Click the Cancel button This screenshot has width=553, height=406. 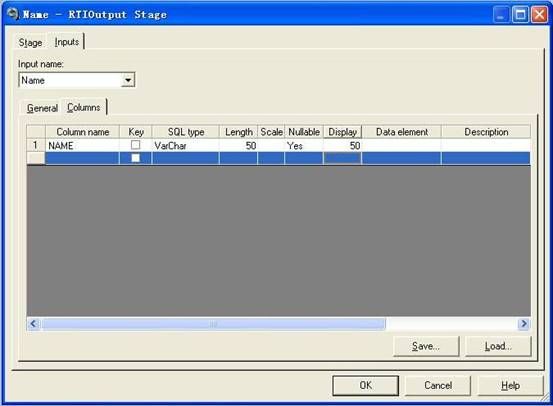pyautogui.click(x=438, y=385)
